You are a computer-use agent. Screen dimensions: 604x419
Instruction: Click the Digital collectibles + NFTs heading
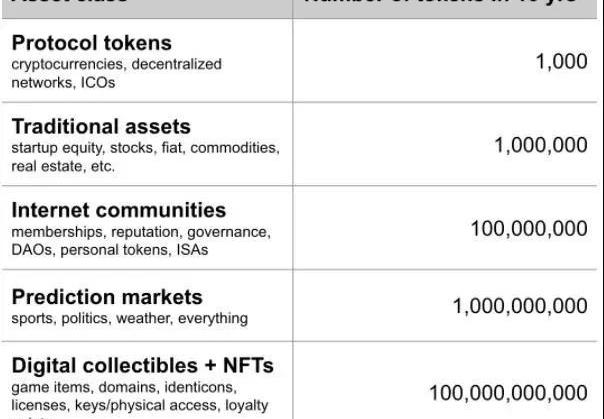143,365
